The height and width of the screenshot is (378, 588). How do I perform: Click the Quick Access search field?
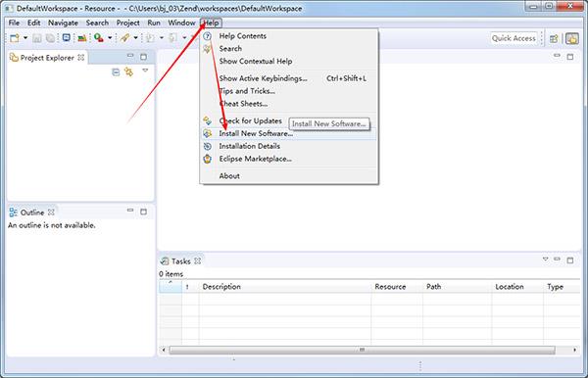point(514,38)
